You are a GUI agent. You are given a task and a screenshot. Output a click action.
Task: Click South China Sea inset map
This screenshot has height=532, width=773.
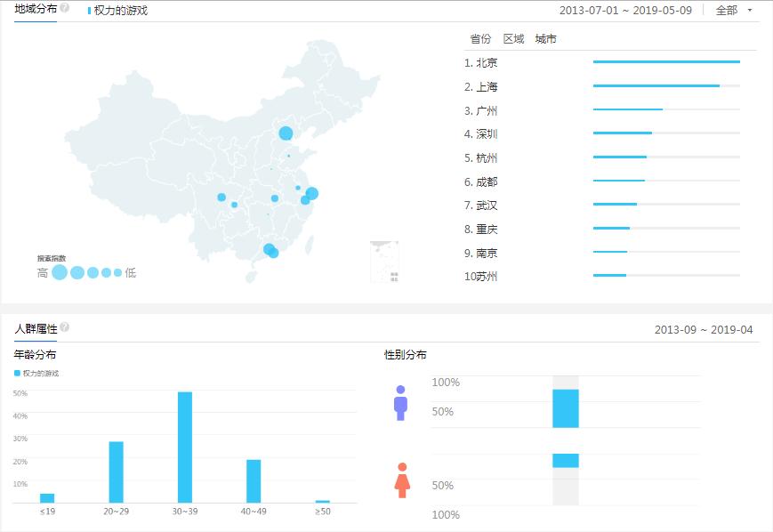(384, 262)
